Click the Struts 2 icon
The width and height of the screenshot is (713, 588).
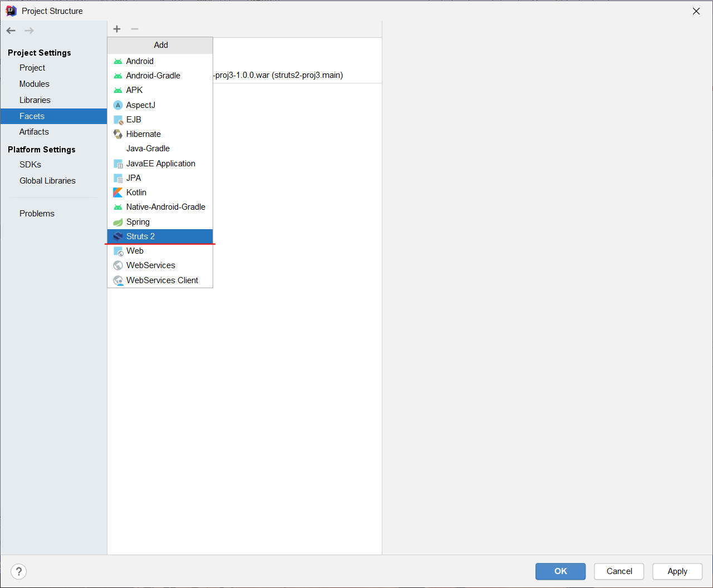(118, 236)
